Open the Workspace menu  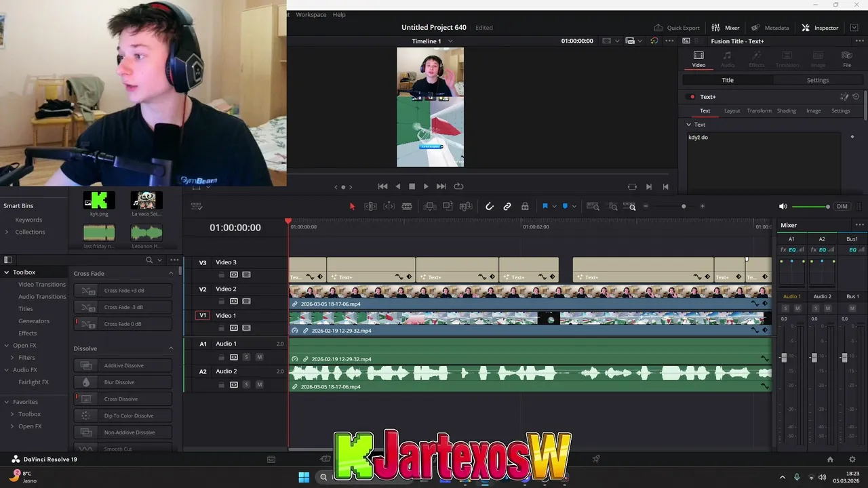coord(311,14)
